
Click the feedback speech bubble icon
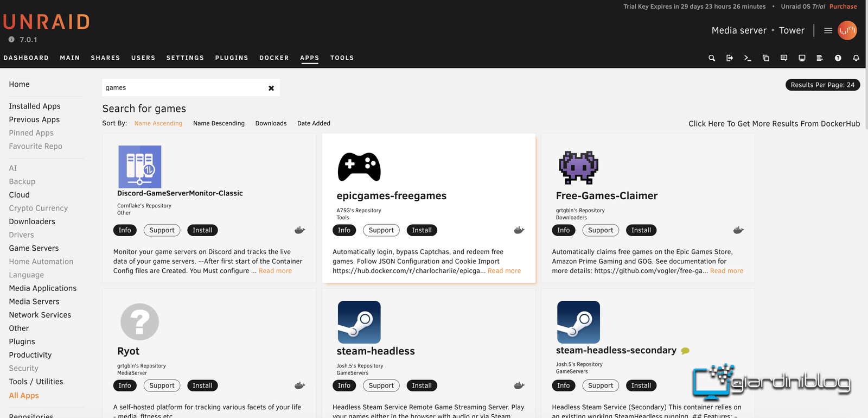(784, 58)
